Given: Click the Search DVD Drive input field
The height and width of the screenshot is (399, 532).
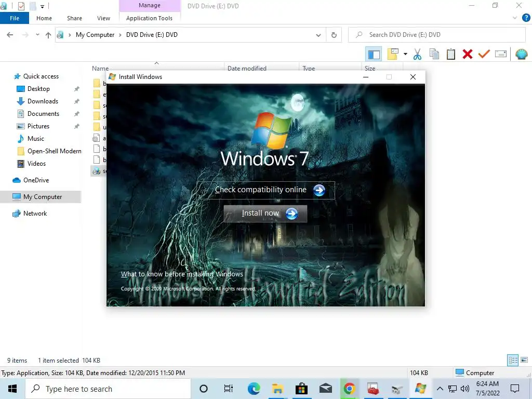Looking at the screenshot, I should (x=437, y=35).
